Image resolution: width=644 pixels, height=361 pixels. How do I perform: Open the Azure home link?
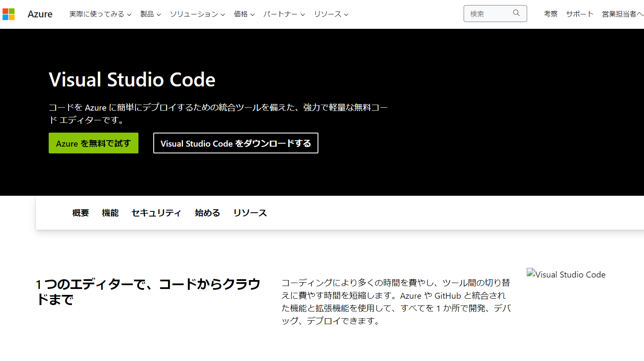coord(40,14)
